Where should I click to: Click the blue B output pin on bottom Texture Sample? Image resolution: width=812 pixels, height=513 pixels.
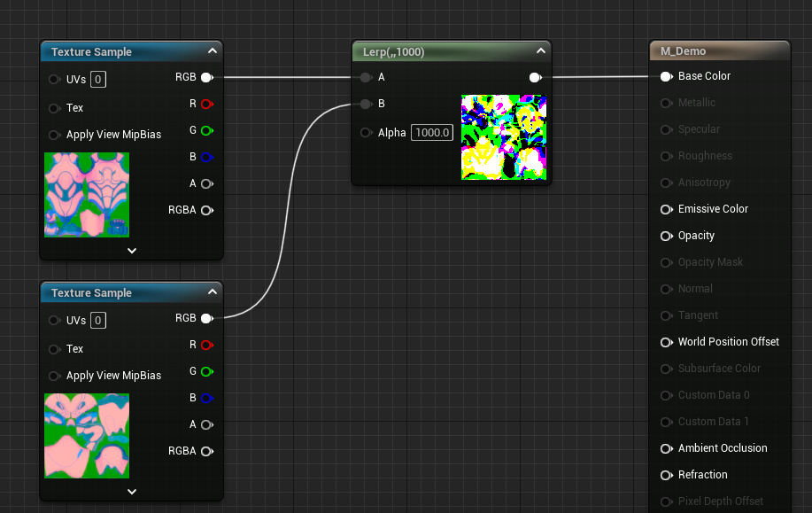click(x=206, y=398)
